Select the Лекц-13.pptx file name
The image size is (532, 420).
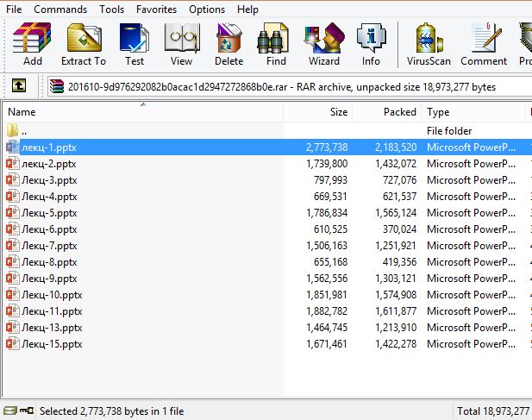[52, 328]
